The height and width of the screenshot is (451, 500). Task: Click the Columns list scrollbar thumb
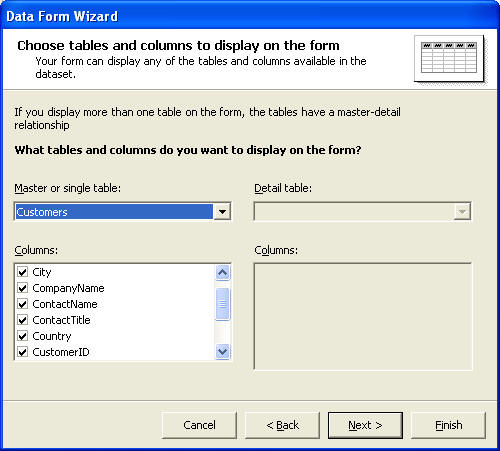coord(222,304)
